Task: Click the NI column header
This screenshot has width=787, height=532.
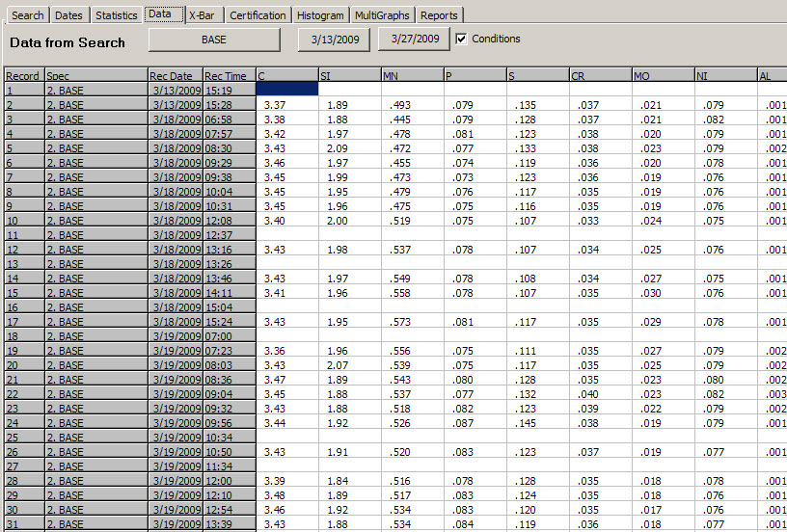Action: click(726, 76)
